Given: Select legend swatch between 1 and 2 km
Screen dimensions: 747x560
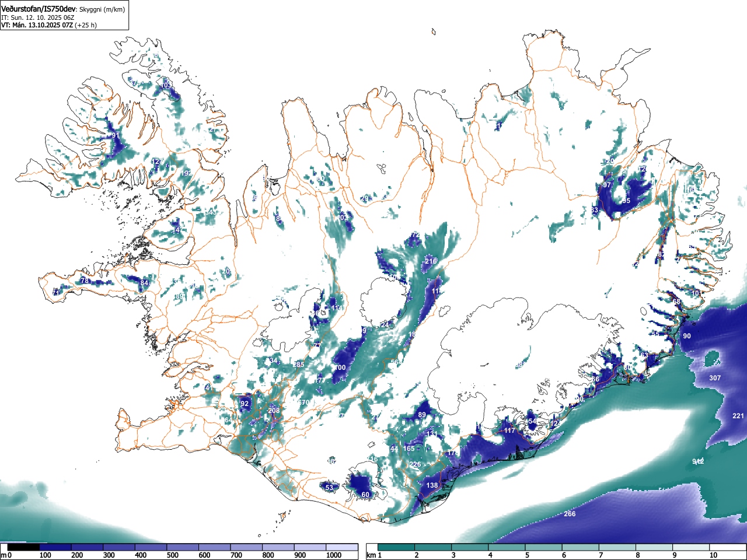Looking at the screenshot, I should pos(397,547).
